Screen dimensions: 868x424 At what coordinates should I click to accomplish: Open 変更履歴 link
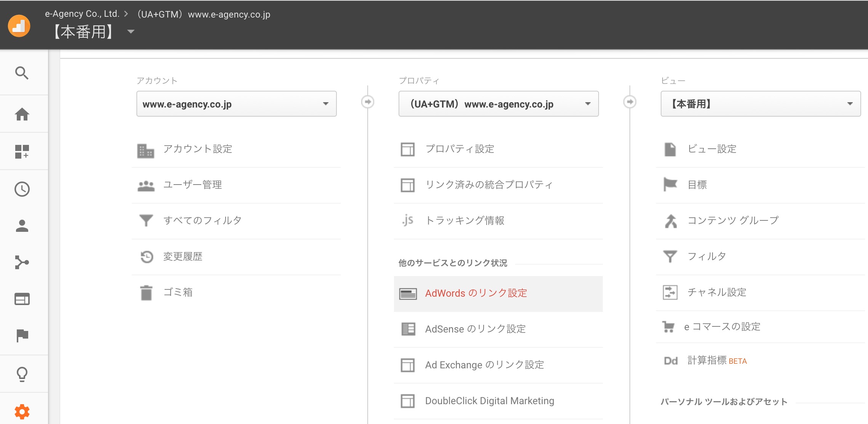183,256
